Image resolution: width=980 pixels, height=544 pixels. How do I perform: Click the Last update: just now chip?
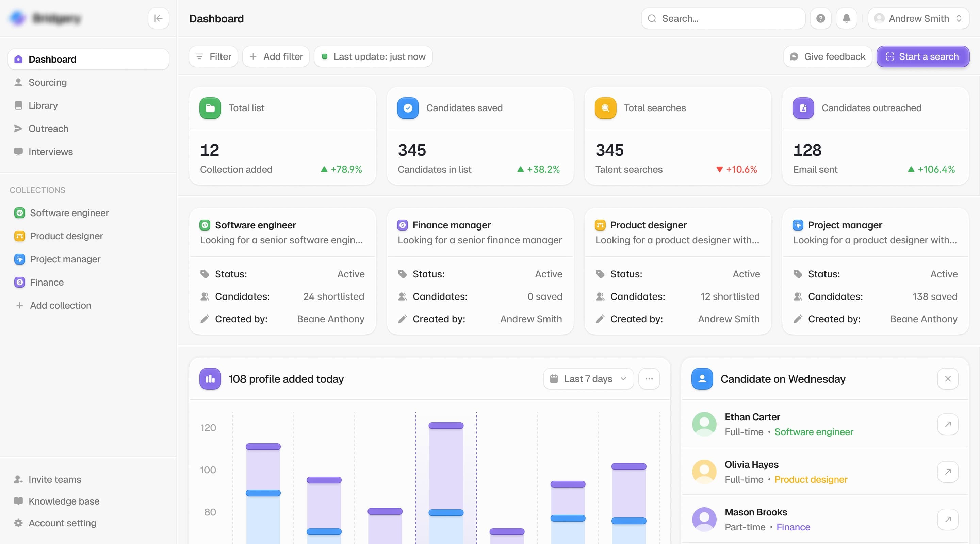pyautogui.click(x=373, y=57)
